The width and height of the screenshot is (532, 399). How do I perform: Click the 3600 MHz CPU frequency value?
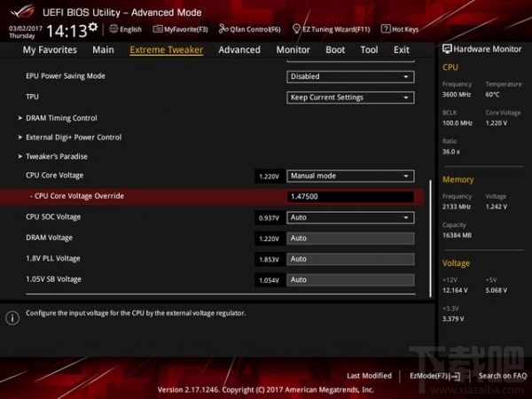click(x=457, y=95)
